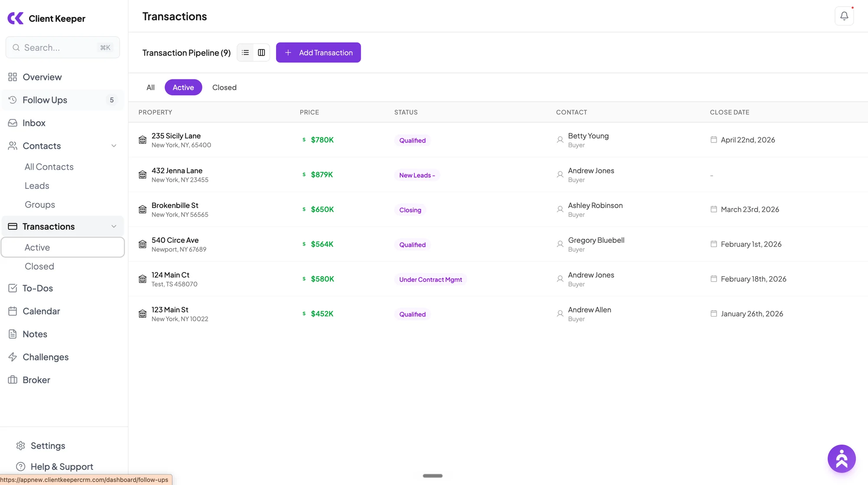Click the Broker briefcase icon
This screenshot has width=868, height=485.
(13, 380)
